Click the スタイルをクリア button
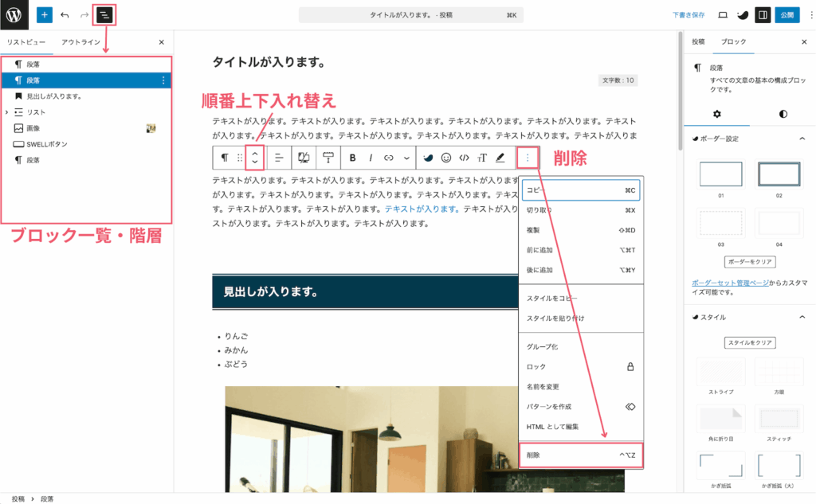 click(749, 342)
